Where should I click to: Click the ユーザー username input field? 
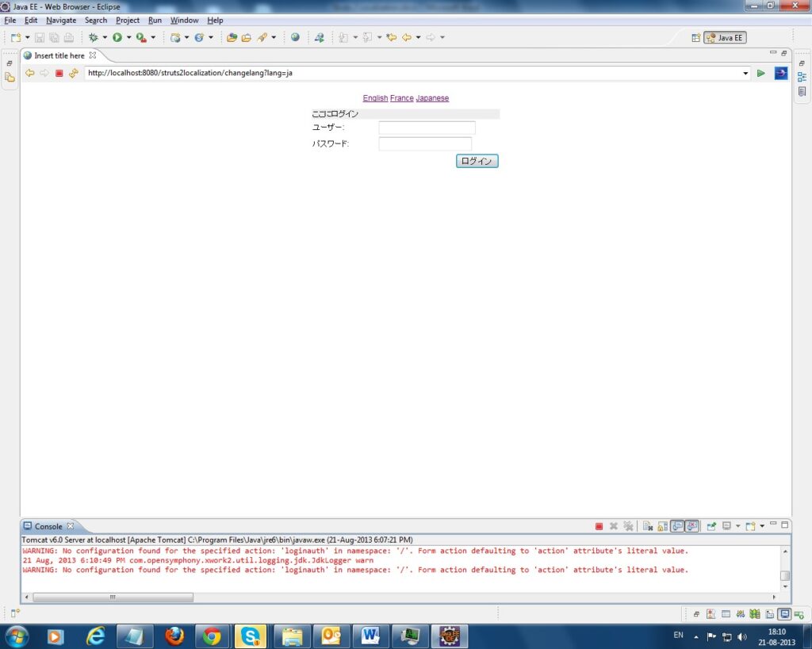pyautogui.click(x=427, y=128)
